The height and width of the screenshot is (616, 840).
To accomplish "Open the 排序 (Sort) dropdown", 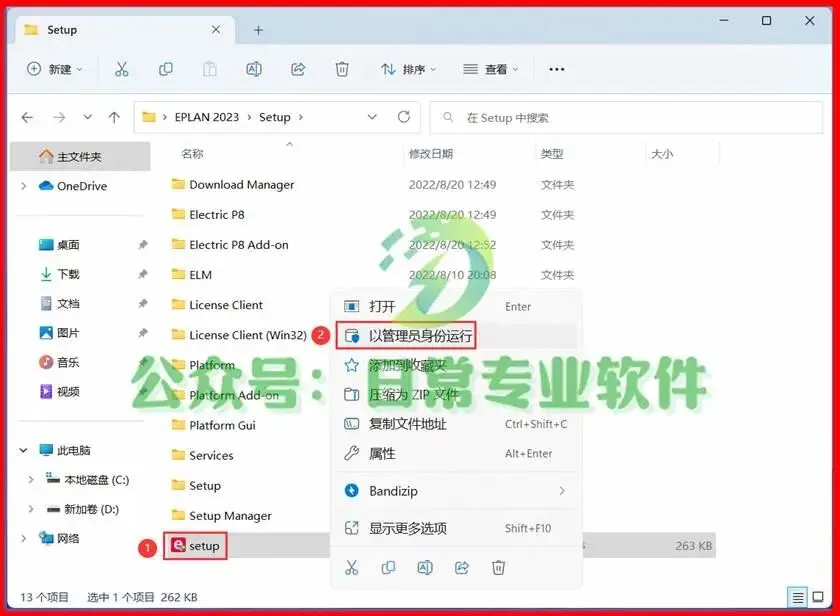I will [x=408, y=69].
